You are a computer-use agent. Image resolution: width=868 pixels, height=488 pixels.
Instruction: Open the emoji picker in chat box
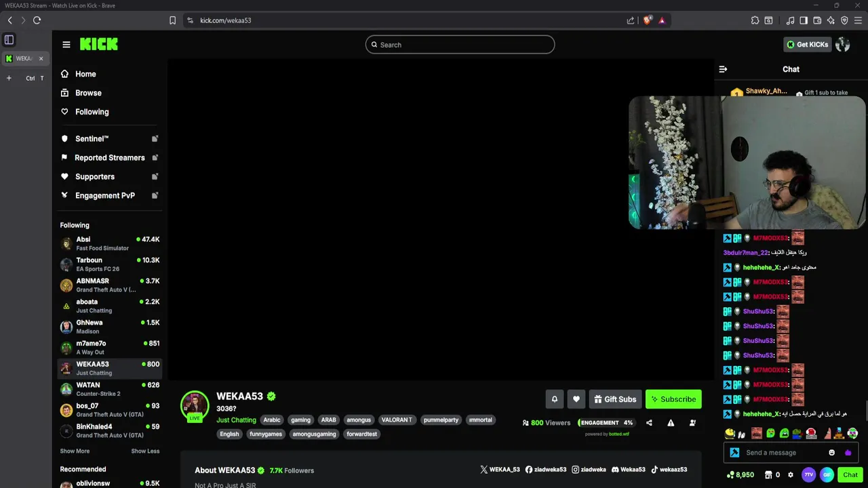pos(832,453)
